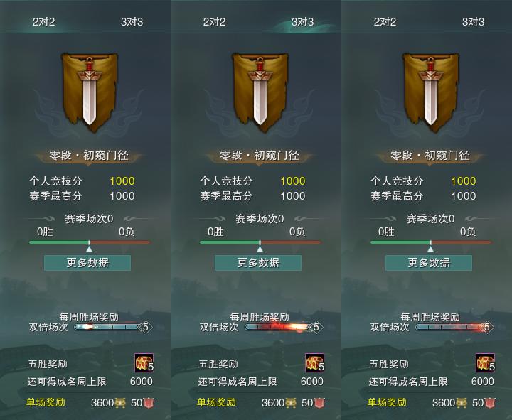The image size is (512, 420).
Task: Switch to 2对2 tab in left panel
Action: pos(44,22)
